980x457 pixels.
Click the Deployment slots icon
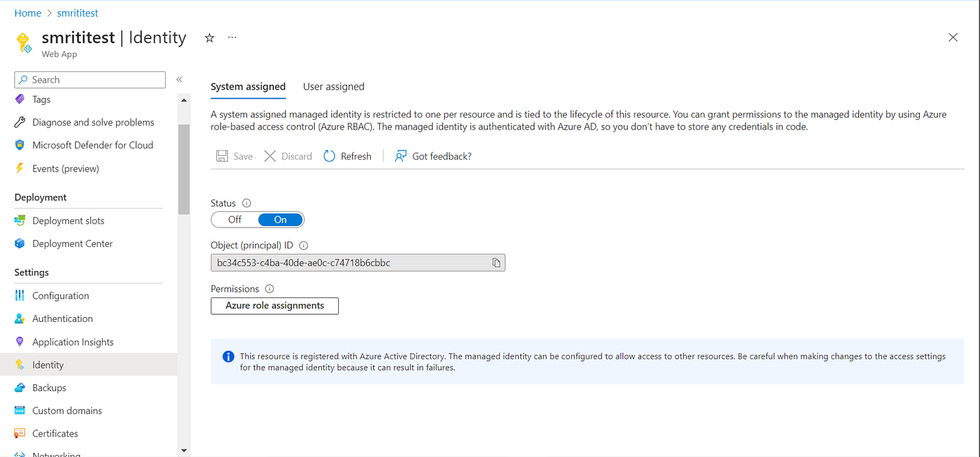coord(20,220)
